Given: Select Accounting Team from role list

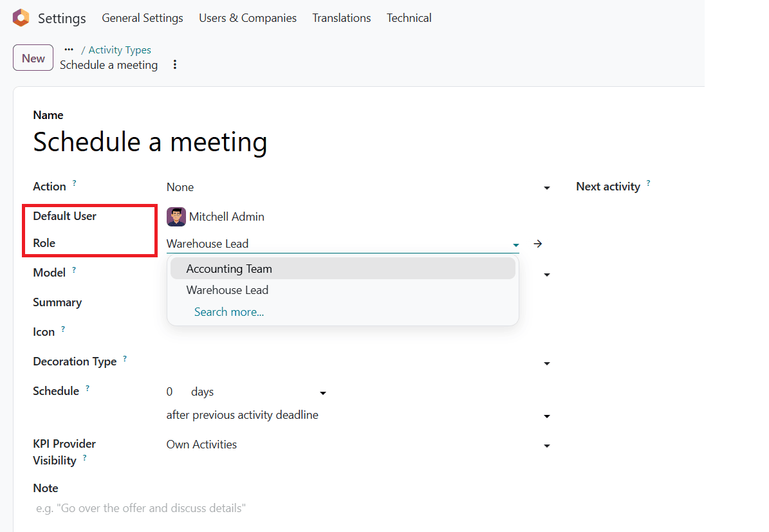Looking at the screenshot, I should click(343, 269).
